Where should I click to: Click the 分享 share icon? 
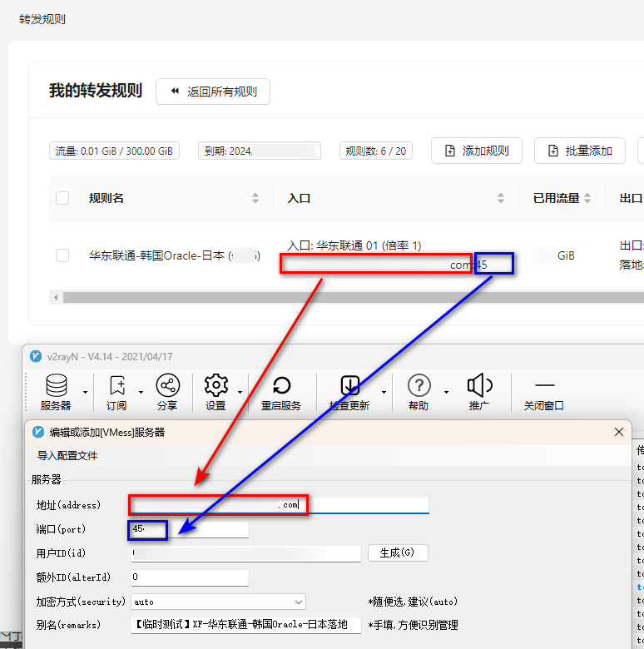167,391
